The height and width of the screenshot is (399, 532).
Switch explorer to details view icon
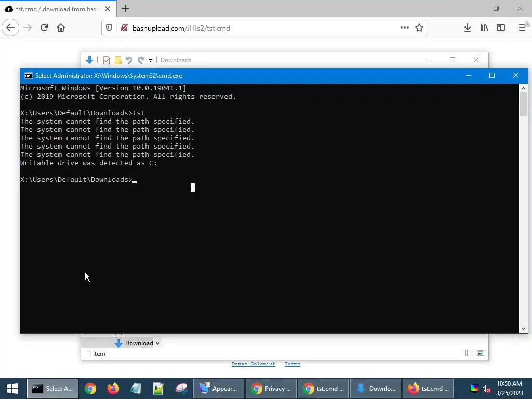tap(469, 353)
